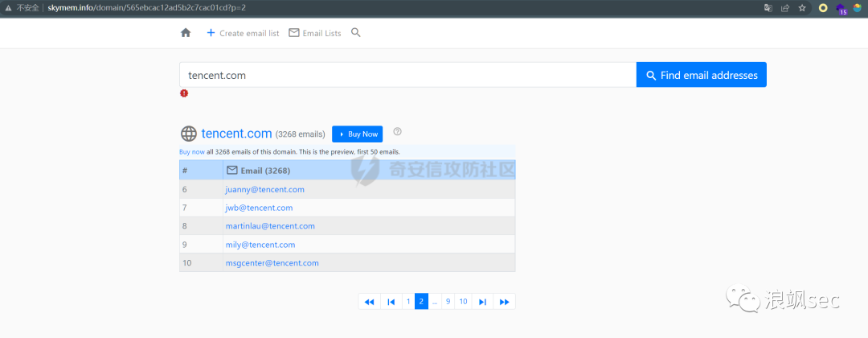Screen dimensions: 868x338
Task: Click the browser address bar URL
Action: (x=147, y=8)
